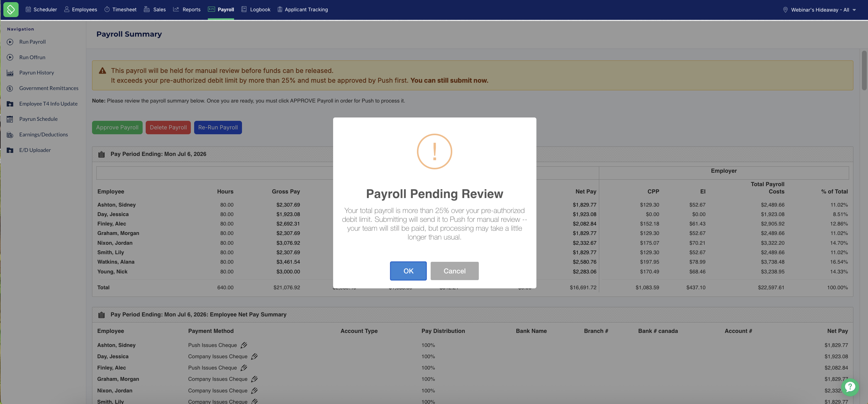Open the Scheduler tab

pyautogui.click(x=41, y=9)
